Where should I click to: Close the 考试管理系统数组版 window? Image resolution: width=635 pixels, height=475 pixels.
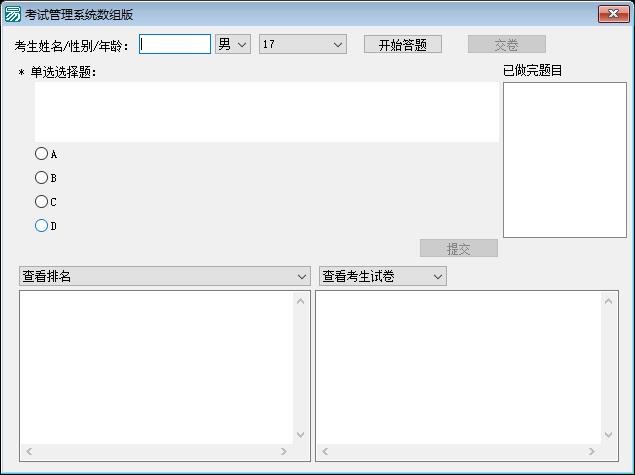pos(613,14)
